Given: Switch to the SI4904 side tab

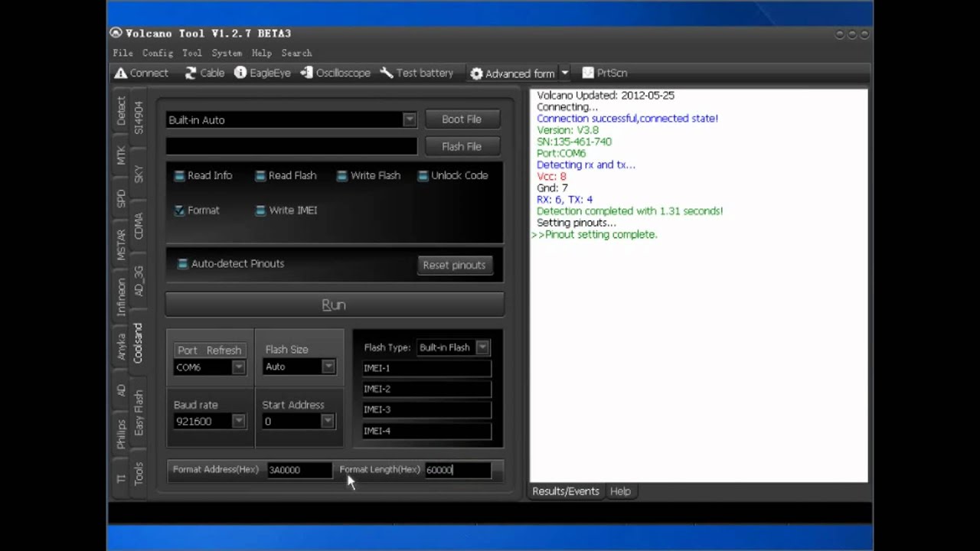Looking at the screenshot, I should coord(138,118).
